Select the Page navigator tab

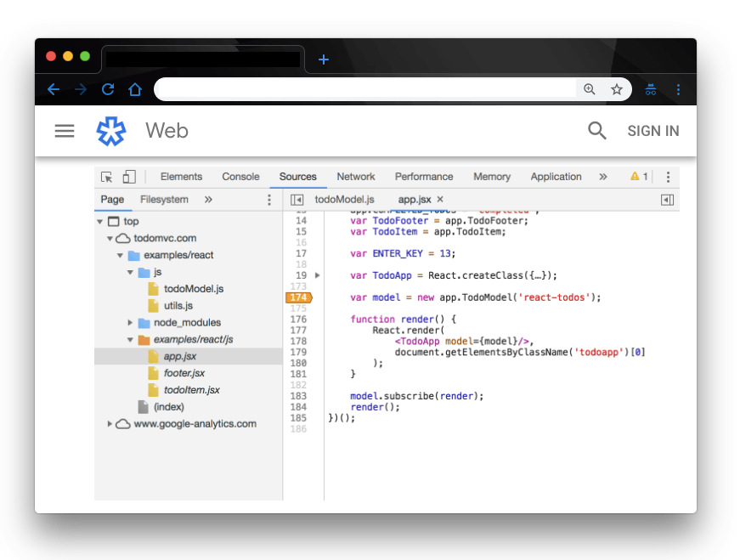coord(112,199)
